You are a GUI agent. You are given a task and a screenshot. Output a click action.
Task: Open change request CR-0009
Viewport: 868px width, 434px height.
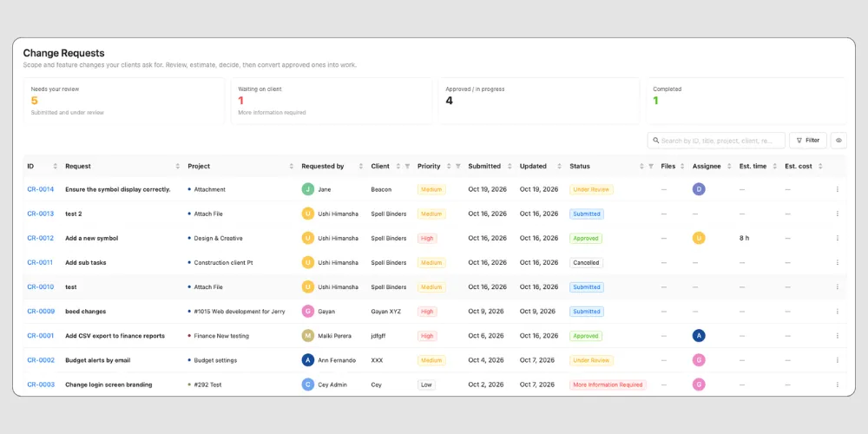[41, 311]
